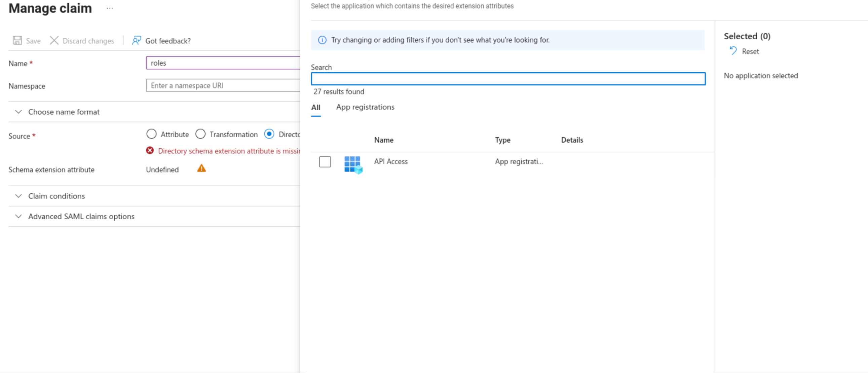Click the Undefined schema attribute value
868x373 pixels.
pyautogui.click(x=162, y=170)
